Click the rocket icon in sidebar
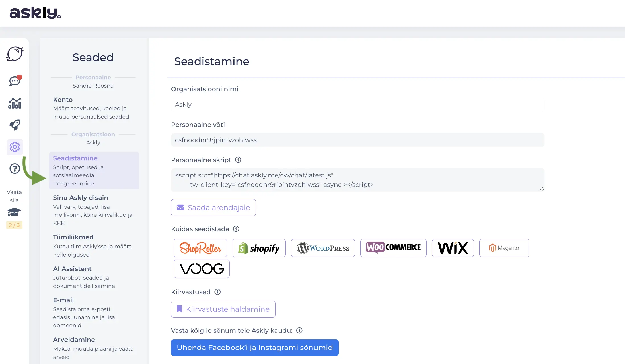The width and height of the screenshot is (625, 364). [x=15, y=125]
